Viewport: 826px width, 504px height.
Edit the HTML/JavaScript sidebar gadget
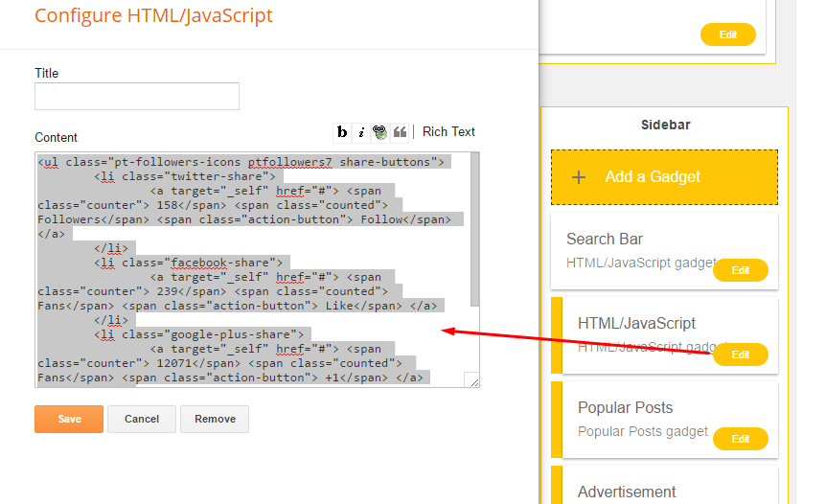click(x=740, y=355)
